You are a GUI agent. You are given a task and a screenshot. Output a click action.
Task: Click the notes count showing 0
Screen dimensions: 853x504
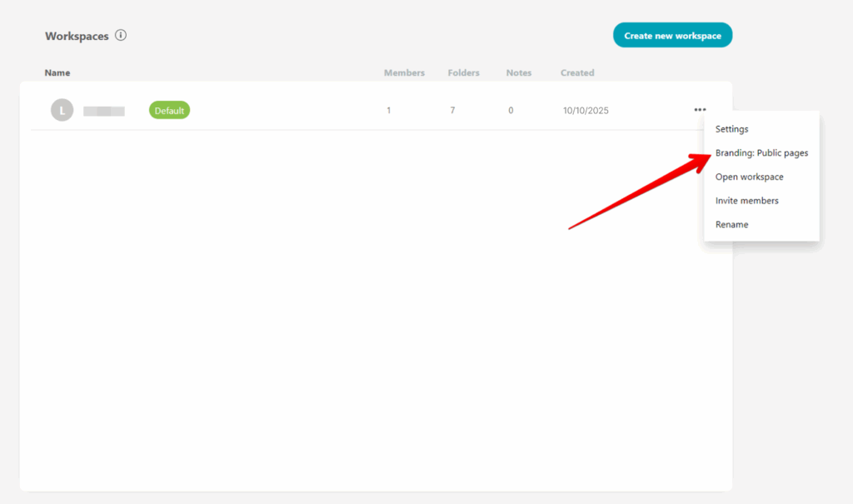511,109
